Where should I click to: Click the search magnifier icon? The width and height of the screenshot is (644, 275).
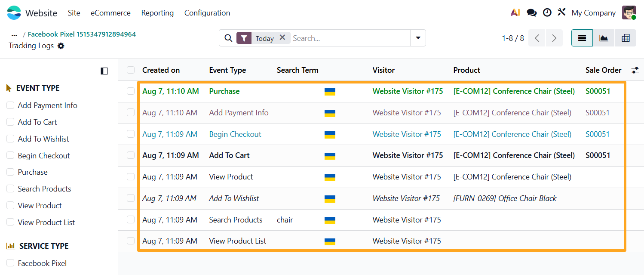(x=228, y=38)
